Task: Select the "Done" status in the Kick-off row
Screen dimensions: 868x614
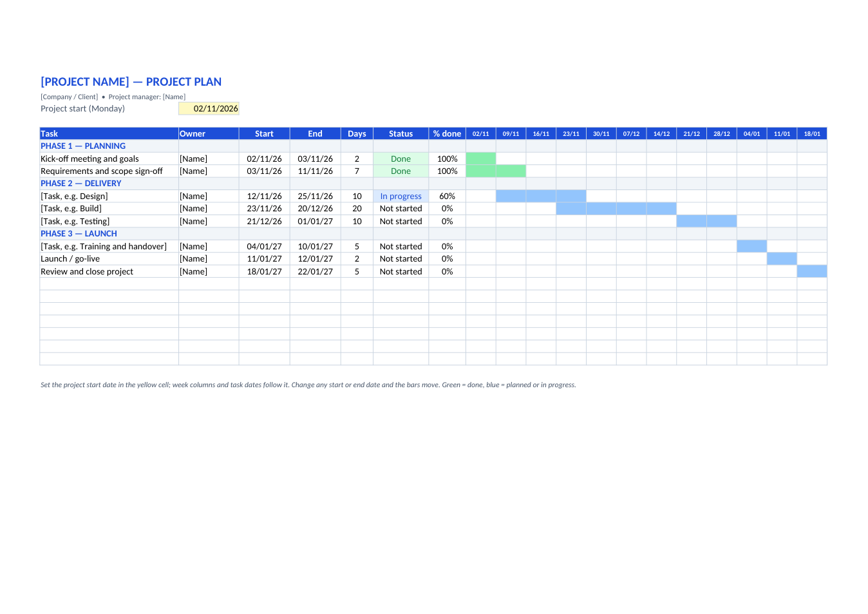Action: [x=401, y=158]
